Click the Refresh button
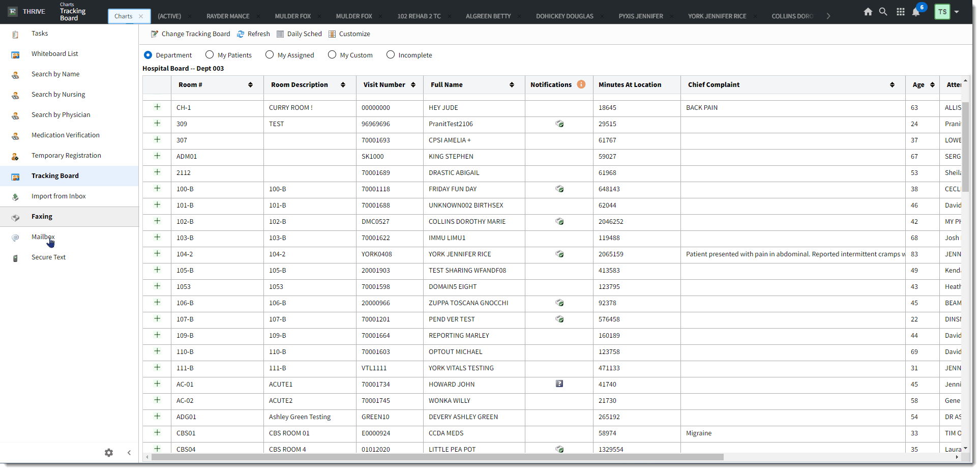 tap(253, 34)
